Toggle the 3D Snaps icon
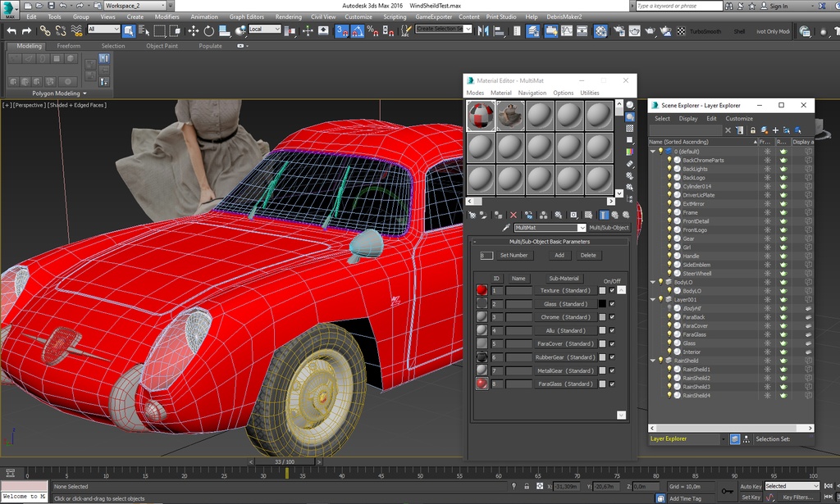 341,31
